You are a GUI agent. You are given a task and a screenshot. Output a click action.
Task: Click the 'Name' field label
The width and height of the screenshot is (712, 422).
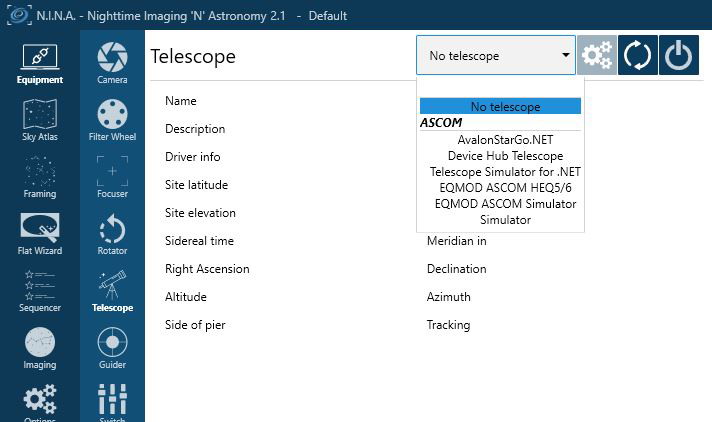pos(181,101)
